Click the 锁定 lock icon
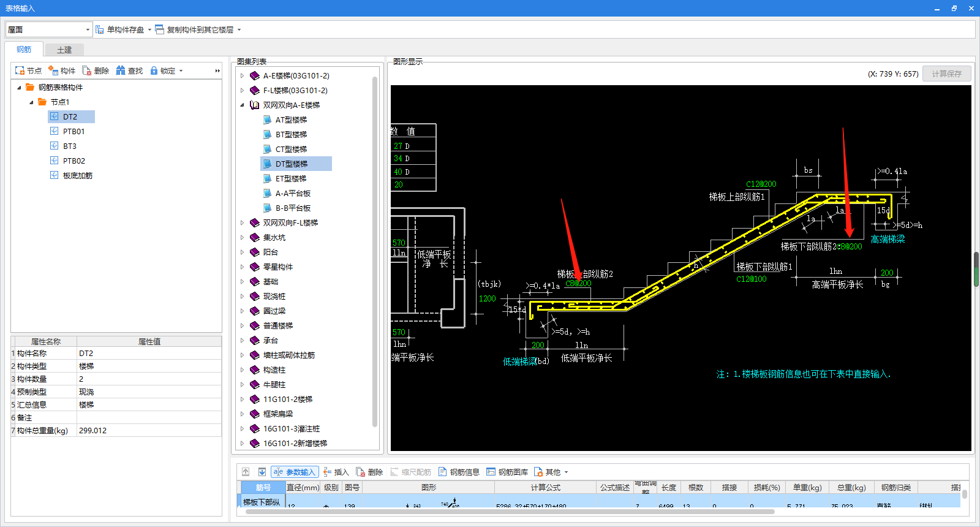This screenshot has height=527, width=980. pos(154,71)
